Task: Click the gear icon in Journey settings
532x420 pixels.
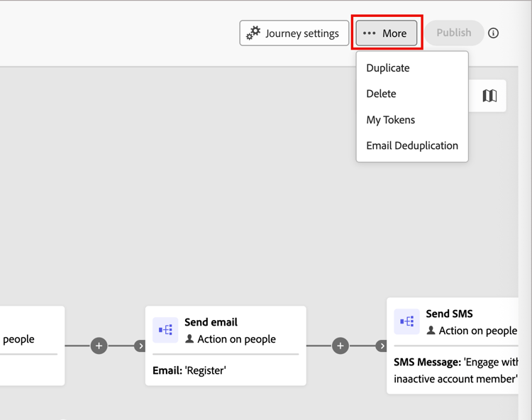Action: click(253, 33)
